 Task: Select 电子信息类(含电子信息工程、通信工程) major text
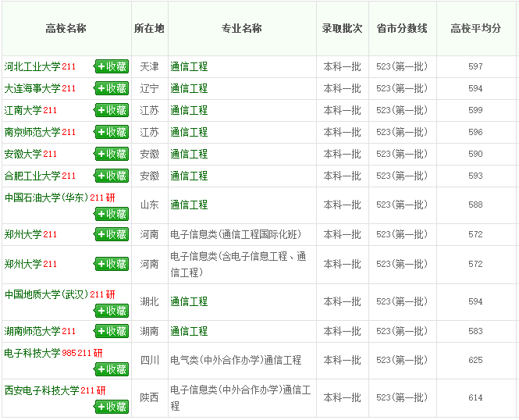point(238,264)
